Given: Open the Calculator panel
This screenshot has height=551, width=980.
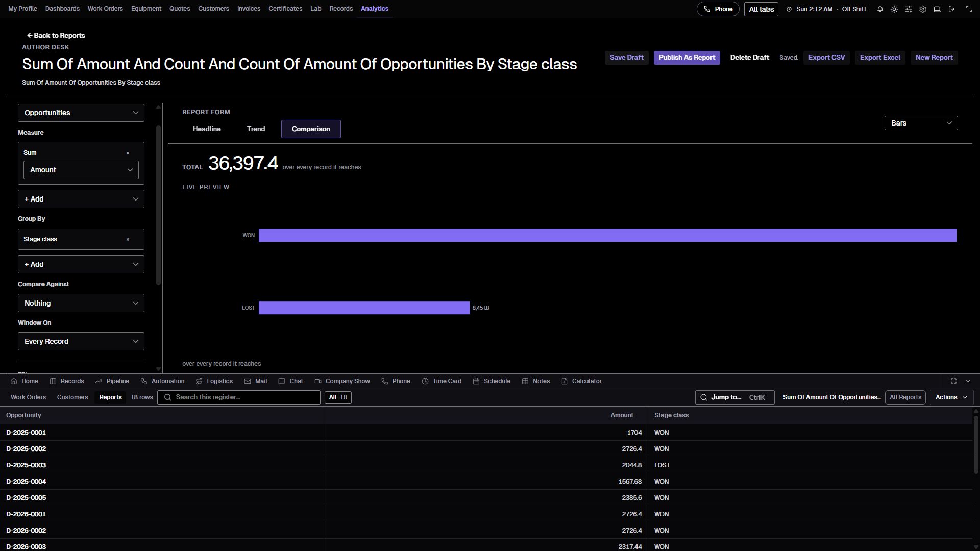Looking at the screenshot, I should click(x=581, y=381).
